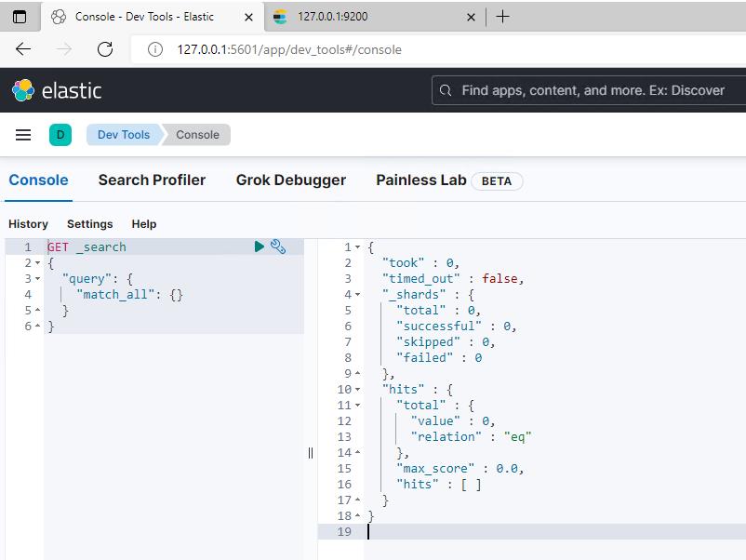
Task: Click the pane resize handle between editors
Action: point(310,452)
